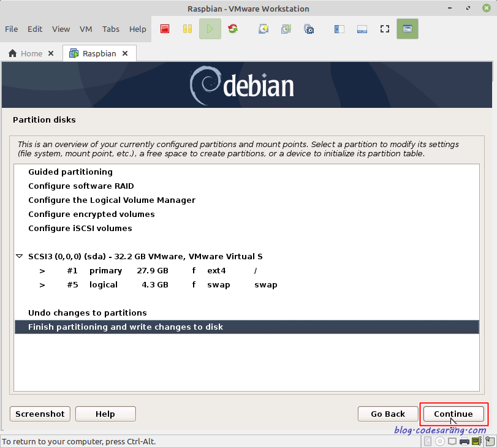Click the printer status bar icon
497x448 pixels.
point(465,441)
